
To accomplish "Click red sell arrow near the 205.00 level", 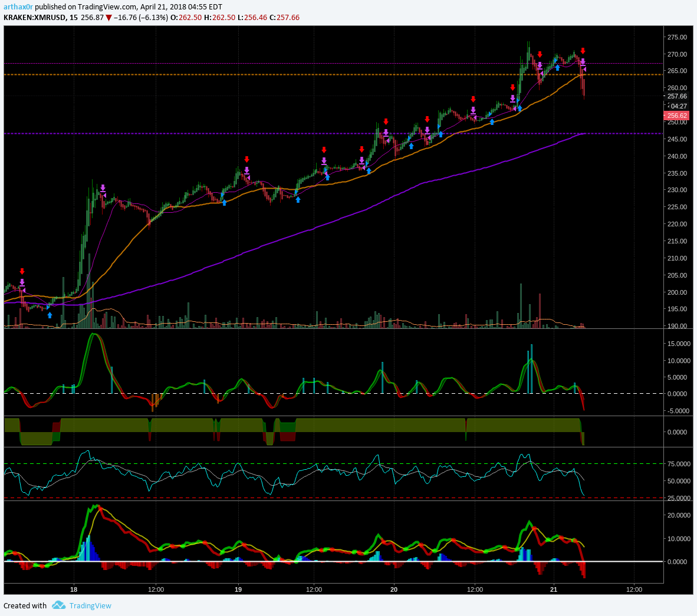I will click(x=22, y=272).
